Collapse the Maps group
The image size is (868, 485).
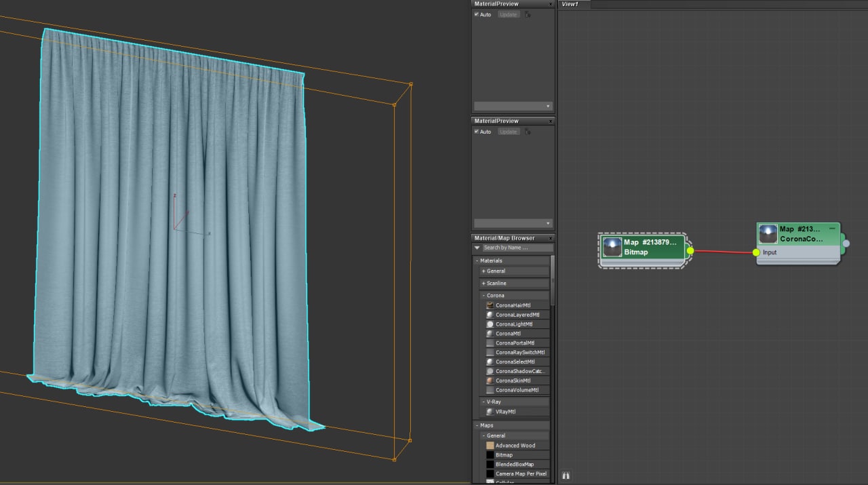(x=477, y=425)
